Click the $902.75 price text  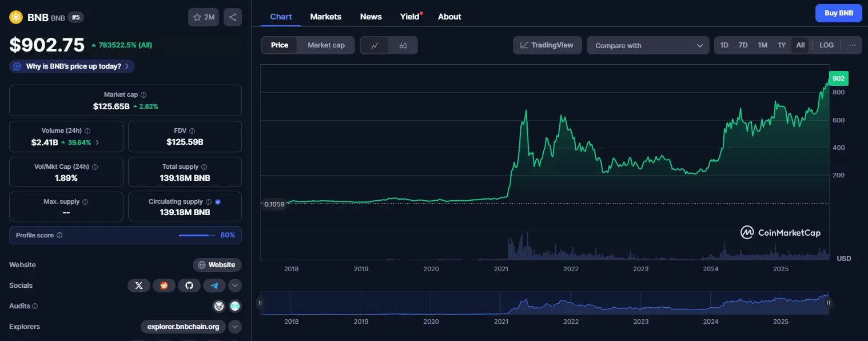point(47,45)
